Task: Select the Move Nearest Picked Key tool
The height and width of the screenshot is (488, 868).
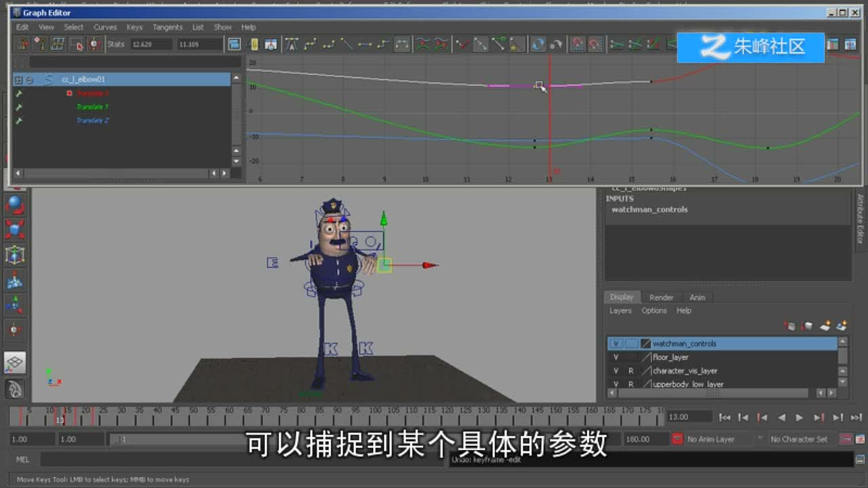Action: tap(23, 45)
